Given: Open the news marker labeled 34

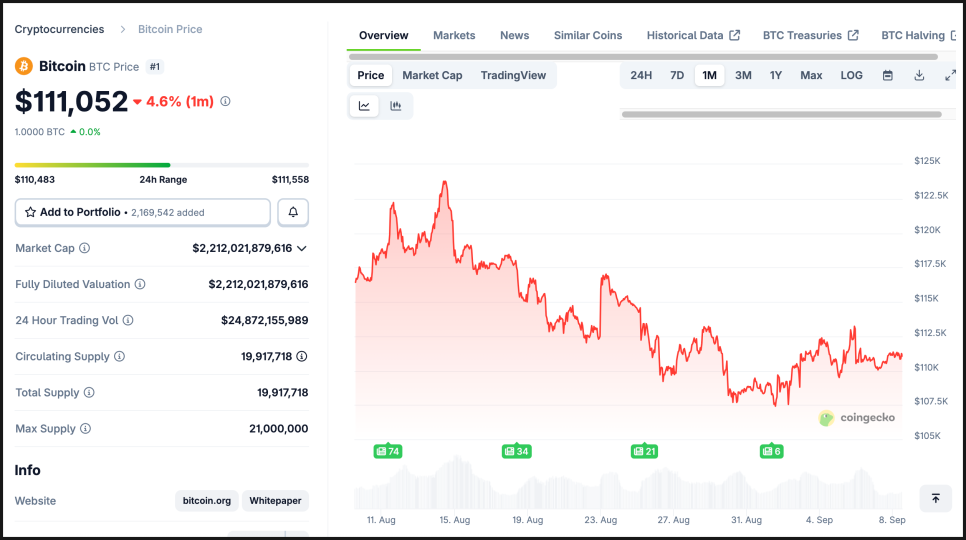Looking at the screenshot, I should pyautogui.click(x=516, y=451).
